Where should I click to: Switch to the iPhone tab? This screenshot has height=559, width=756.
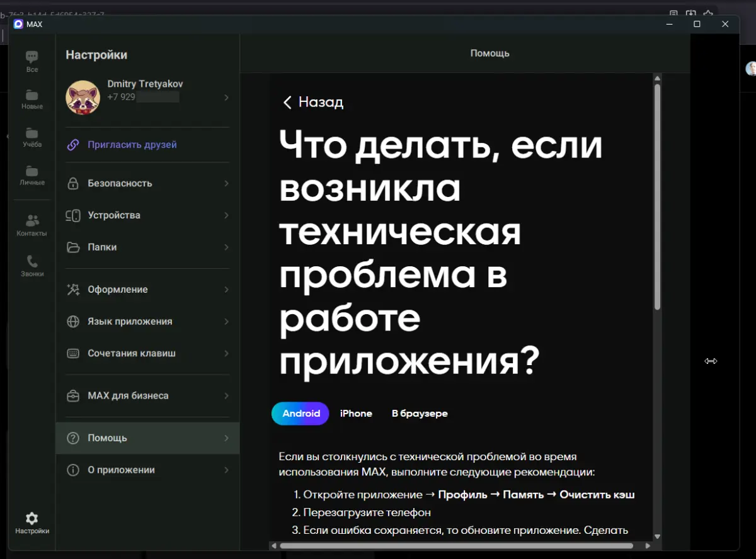[355, 414]
